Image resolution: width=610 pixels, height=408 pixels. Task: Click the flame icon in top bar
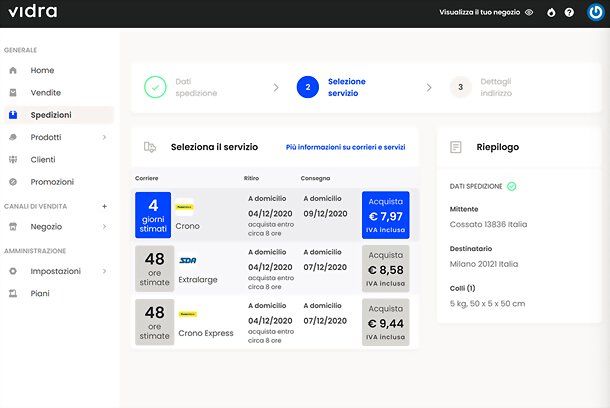click(x=549, y=13)
